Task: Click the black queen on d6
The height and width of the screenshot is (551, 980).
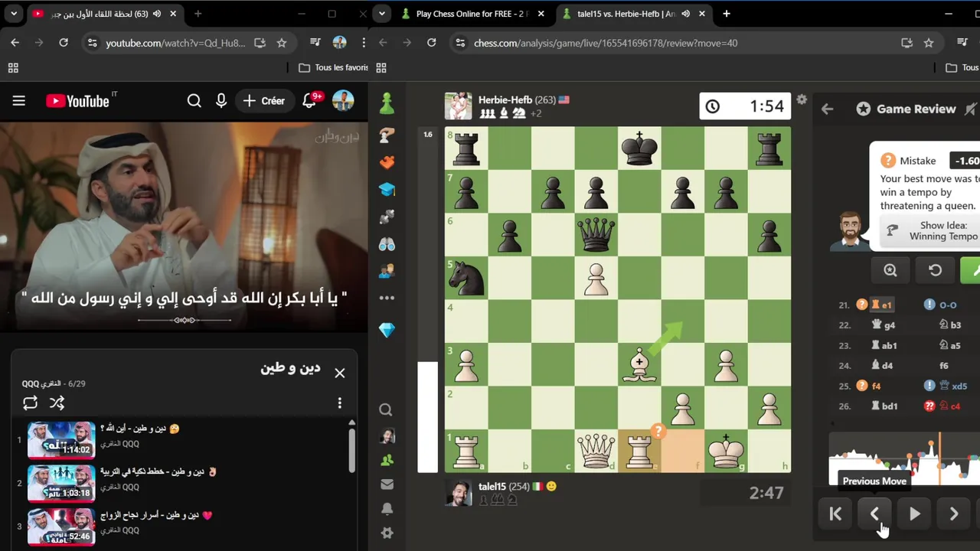Action: pos(596,234)
